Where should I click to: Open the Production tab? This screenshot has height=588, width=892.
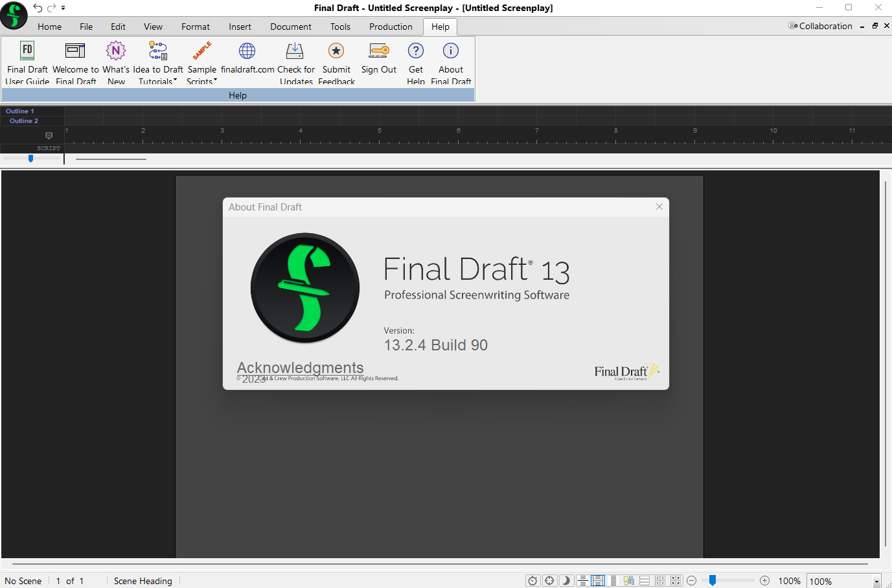pos(391,27)
